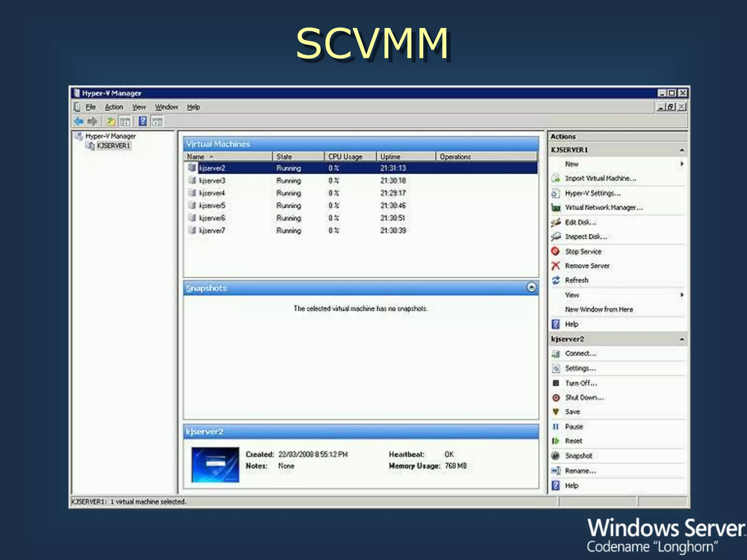747x560 pixels.
Task: Sort by the CPU Usage column header
Action: tap(351, 157)
